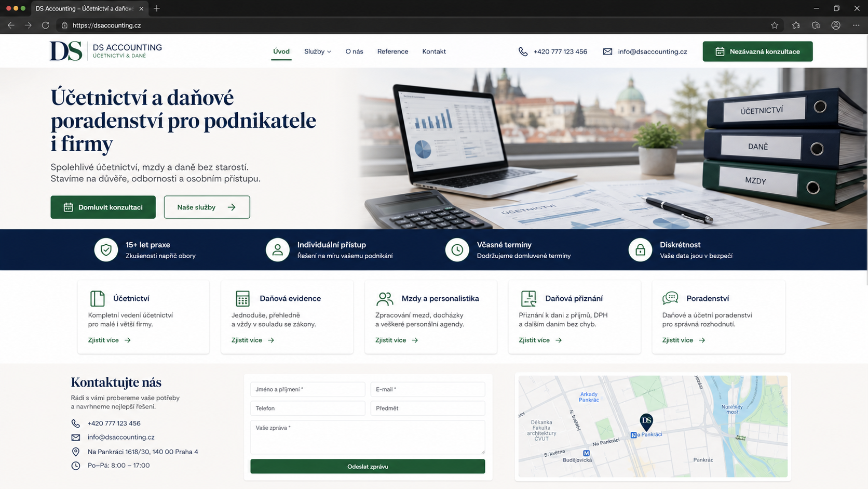Open the Reference navigation item
Screen dimensions: 868x489
pyautogui.click(x=392, y=51)
